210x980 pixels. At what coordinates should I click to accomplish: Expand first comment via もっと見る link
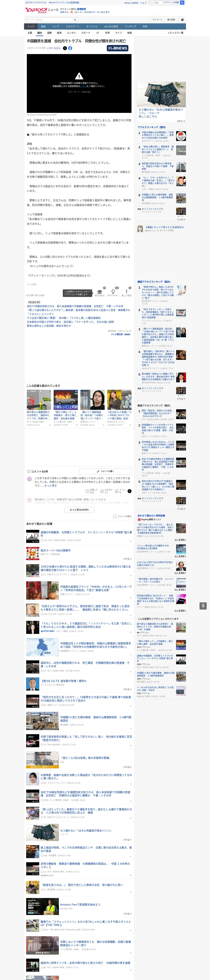point(51,486)
